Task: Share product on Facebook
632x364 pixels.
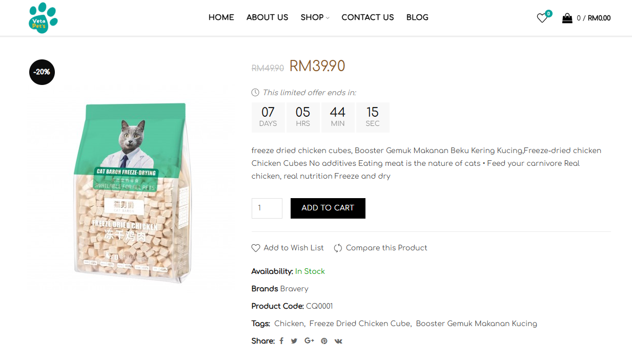Action: pyautogui.click(x=281, y=341)
